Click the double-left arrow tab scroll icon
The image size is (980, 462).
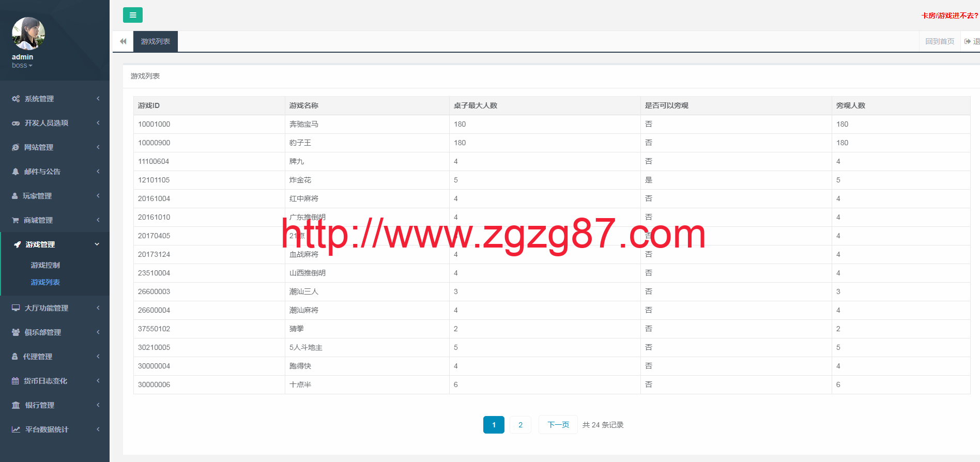(123, 41)
